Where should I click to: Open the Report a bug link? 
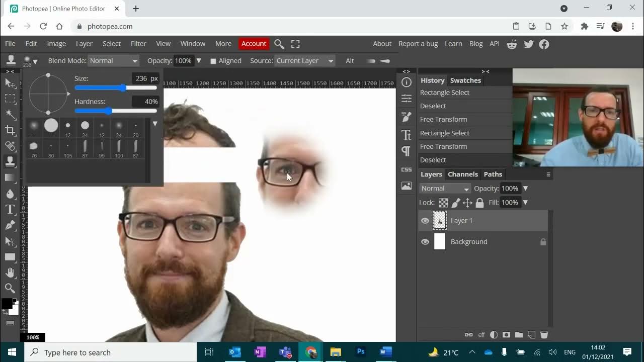[x=418, y=44]
